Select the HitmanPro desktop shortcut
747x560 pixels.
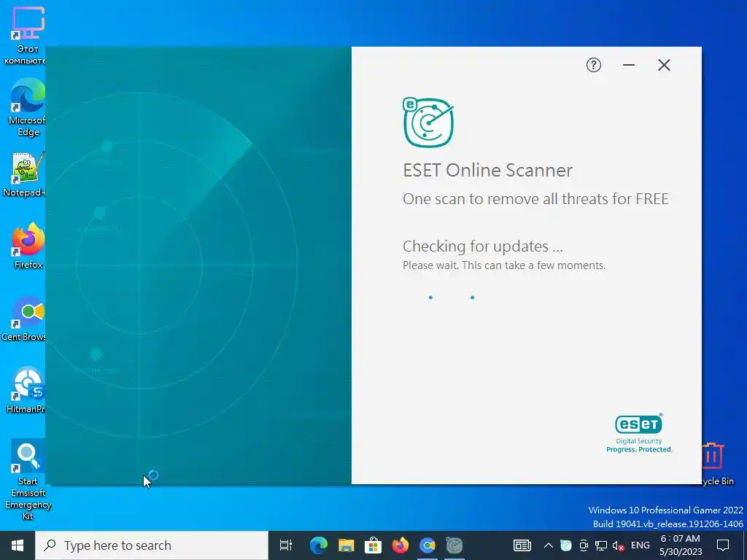pyautogui.click(x=26, y=391)
